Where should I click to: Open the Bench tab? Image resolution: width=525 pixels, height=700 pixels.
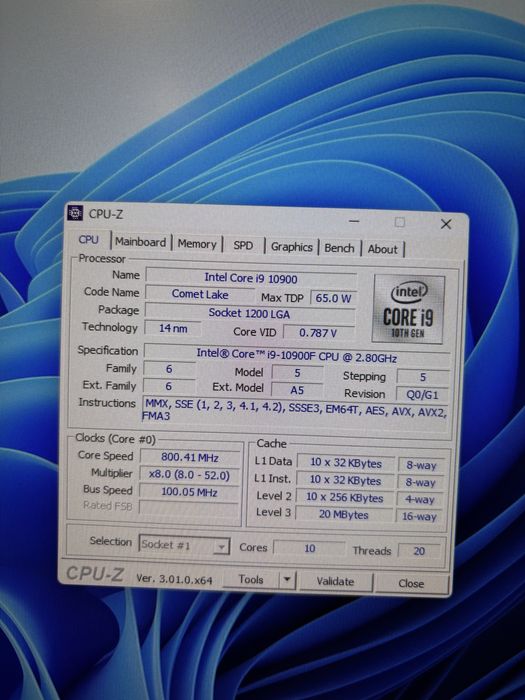(339, 248)
